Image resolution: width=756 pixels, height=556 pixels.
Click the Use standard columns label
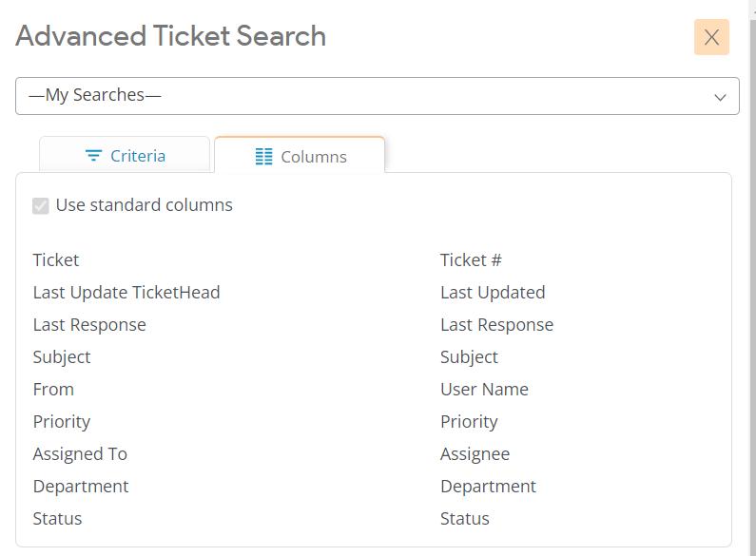(144, 205)
